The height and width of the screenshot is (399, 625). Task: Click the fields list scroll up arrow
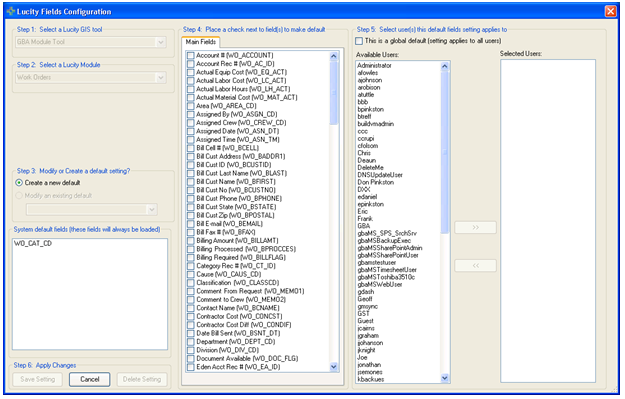334,56
